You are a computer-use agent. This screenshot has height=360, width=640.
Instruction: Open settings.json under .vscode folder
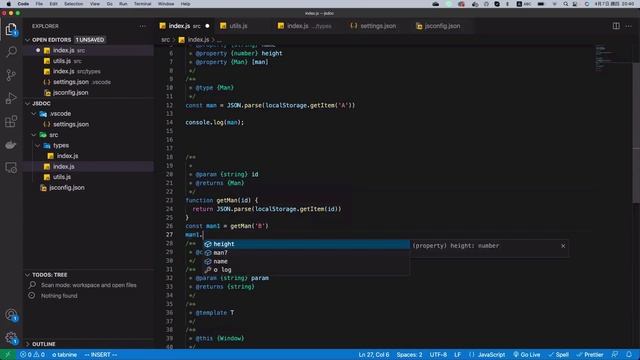click(x=88, y=124)
